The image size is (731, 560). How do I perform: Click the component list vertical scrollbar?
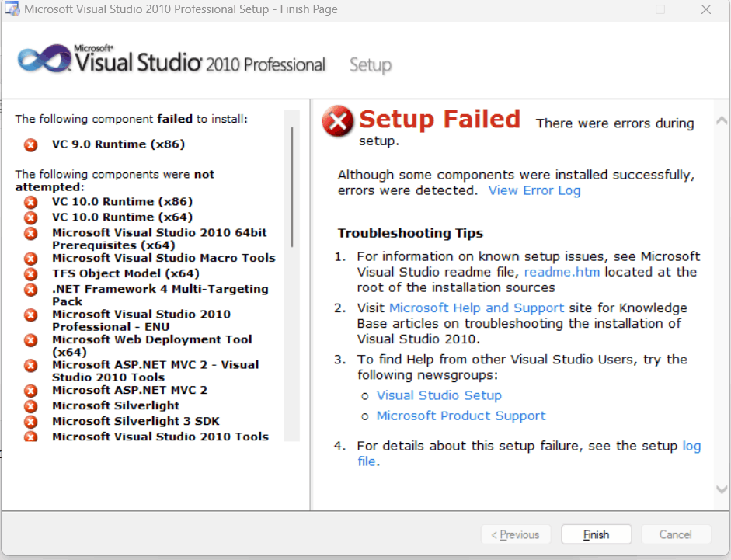[x=292, y=186]
